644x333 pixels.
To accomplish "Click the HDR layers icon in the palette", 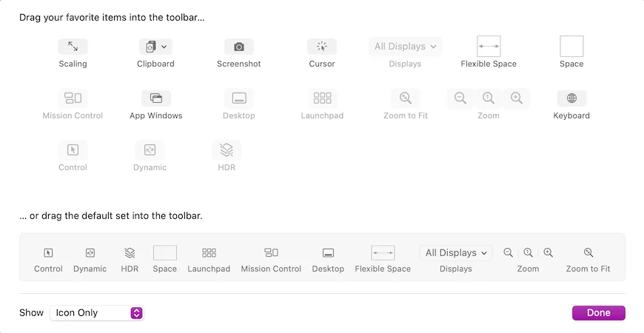I will point(227,150).
